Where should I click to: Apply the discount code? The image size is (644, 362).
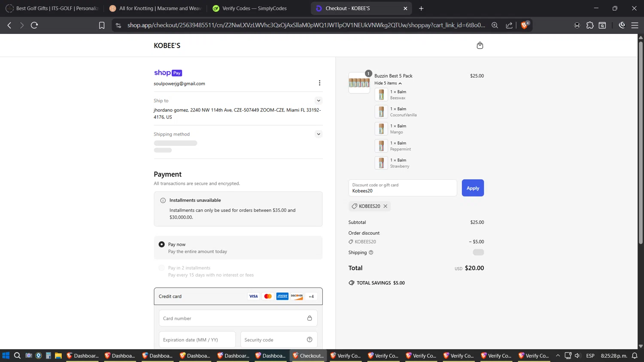point(473,188)
